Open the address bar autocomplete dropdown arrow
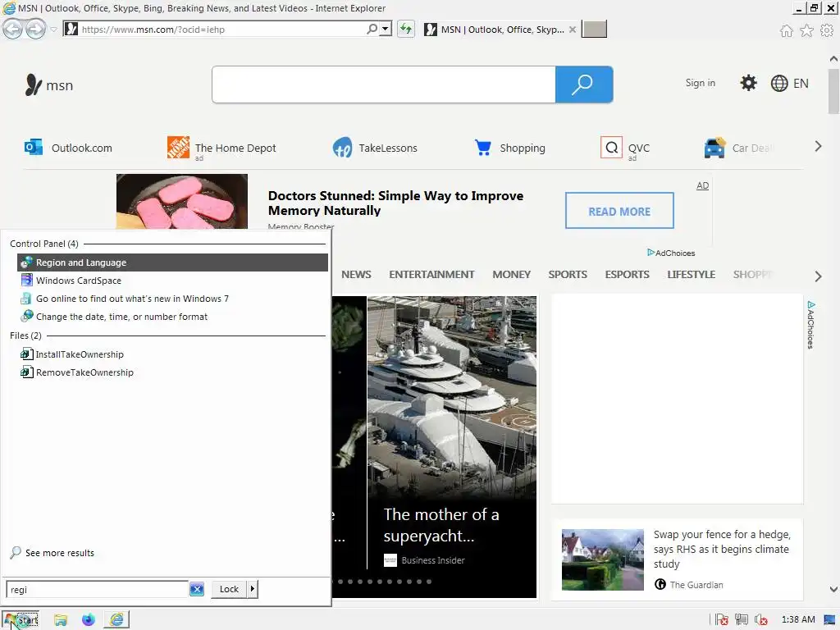840x630 pixels. (386, 29)
